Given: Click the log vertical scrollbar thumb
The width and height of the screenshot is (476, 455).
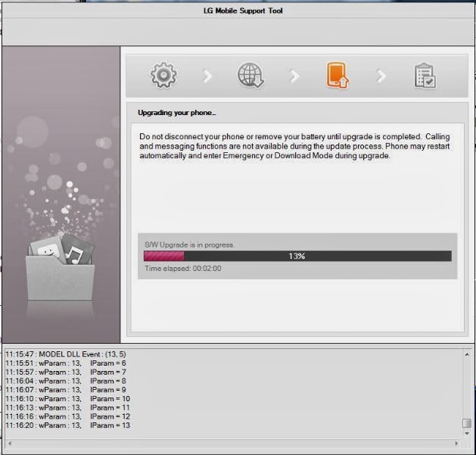Looking at the screenshot, I should (467, 422).
